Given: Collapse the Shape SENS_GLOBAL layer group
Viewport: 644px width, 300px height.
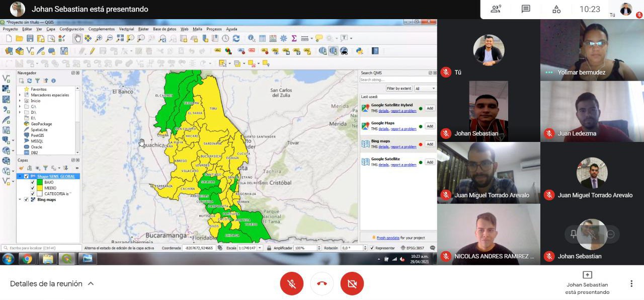Looking at the screenshot, I should point(20,177).
